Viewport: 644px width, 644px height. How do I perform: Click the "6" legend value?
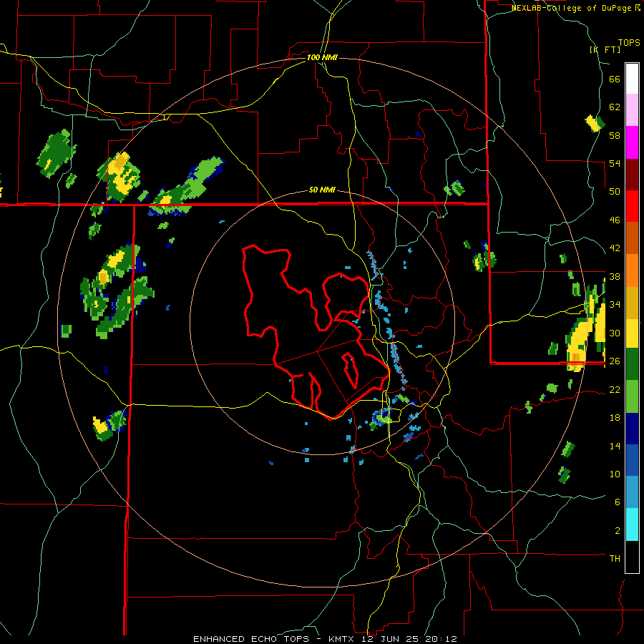pyautogui.click(x=617, y=502)
